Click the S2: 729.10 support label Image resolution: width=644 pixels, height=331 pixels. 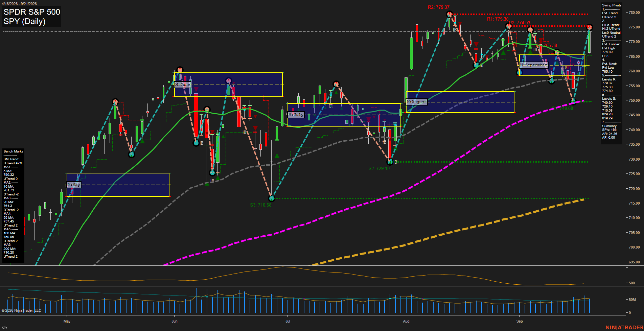[379, 168]
